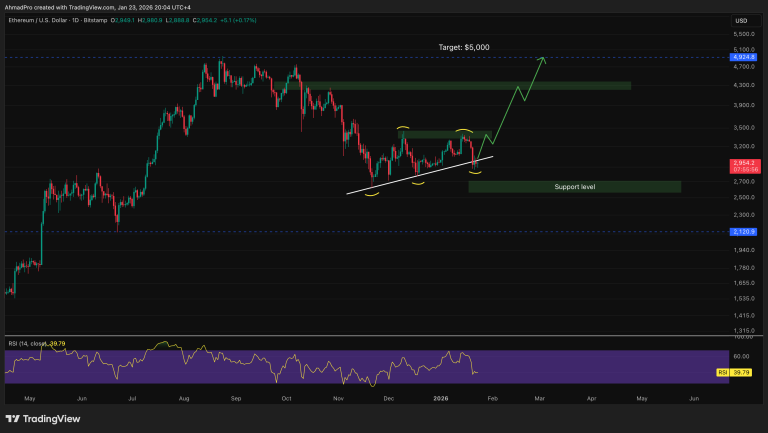Select the Support level rectangle

[x=574, y=187]
